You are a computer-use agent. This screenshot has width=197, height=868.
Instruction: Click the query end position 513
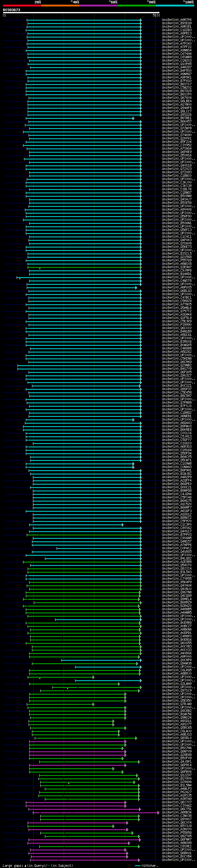155,15
